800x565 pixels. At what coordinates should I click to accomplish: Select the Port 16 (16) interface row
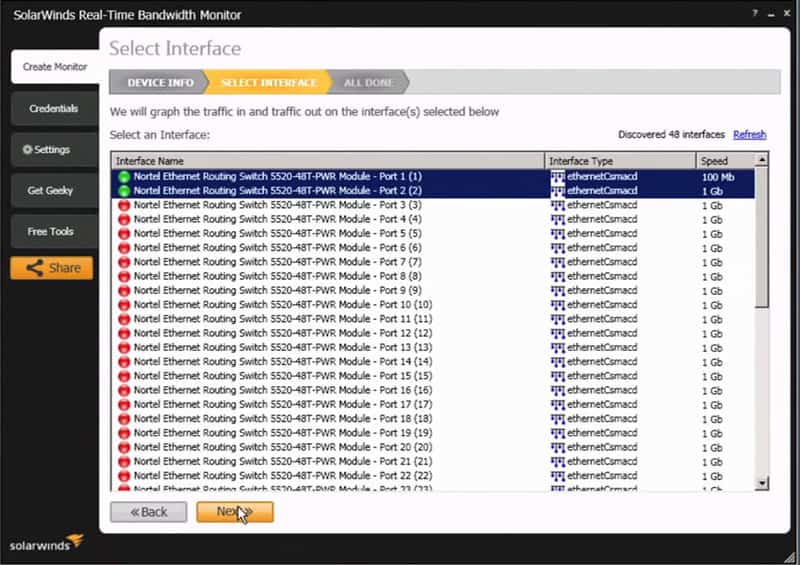point(433,390)
